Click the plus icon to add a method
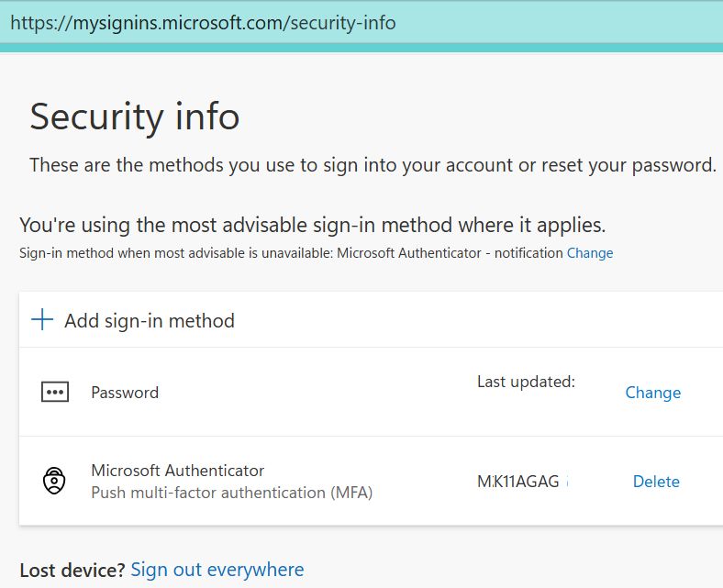This screenshot has height=588, width=723. click(42, 320)
